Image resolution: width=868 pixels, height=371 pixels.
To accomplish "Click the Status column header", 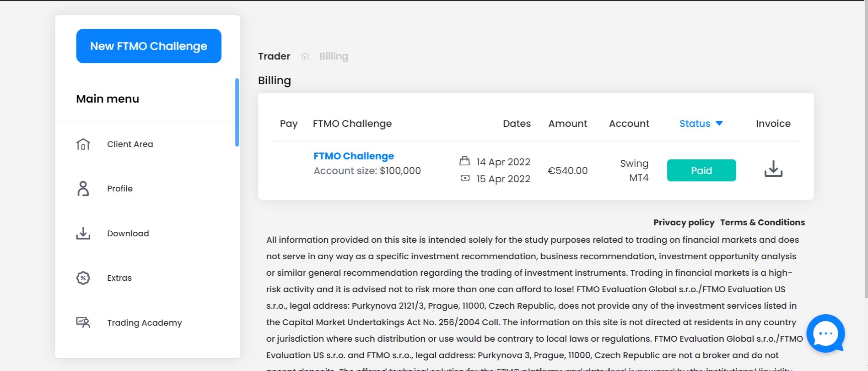I will click(x=695, y=124).
